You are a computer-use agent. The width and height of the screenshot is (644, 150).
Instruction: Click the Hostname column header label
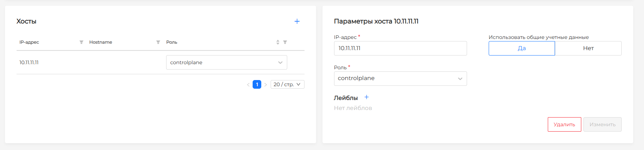pyautogui.click(x=101, y=42)
